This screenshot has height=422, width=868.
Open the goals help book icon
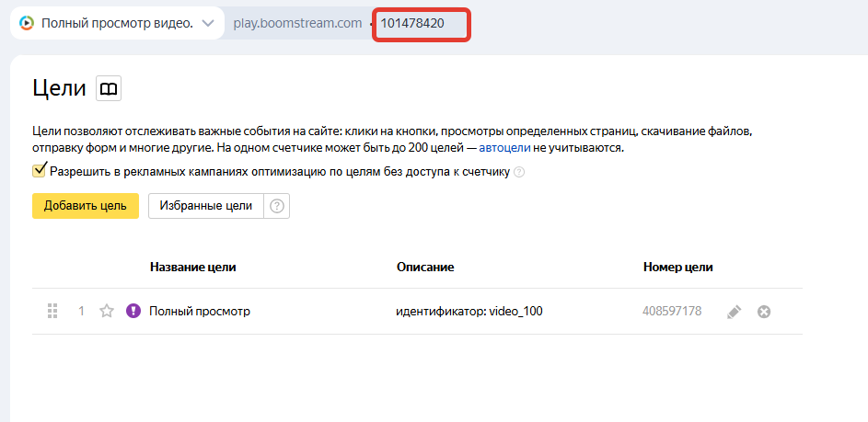[x=109, y=88]
